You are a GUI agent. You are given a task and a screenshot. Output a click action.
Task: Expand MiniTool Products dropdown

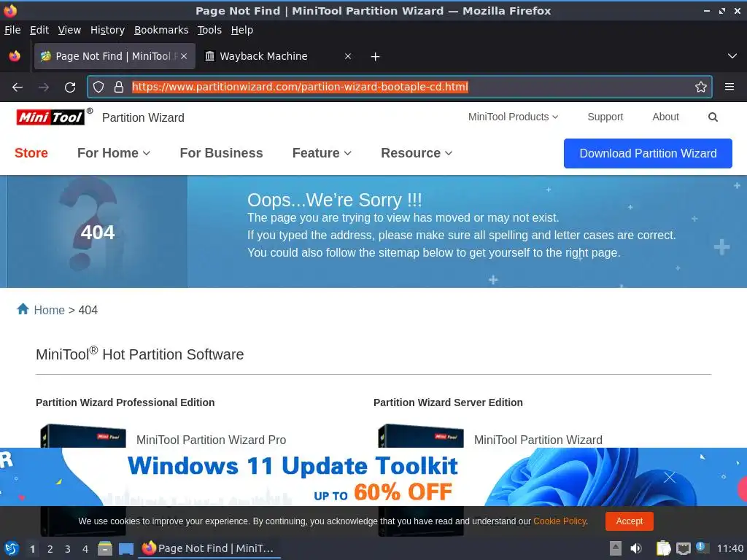pos(513,117)
